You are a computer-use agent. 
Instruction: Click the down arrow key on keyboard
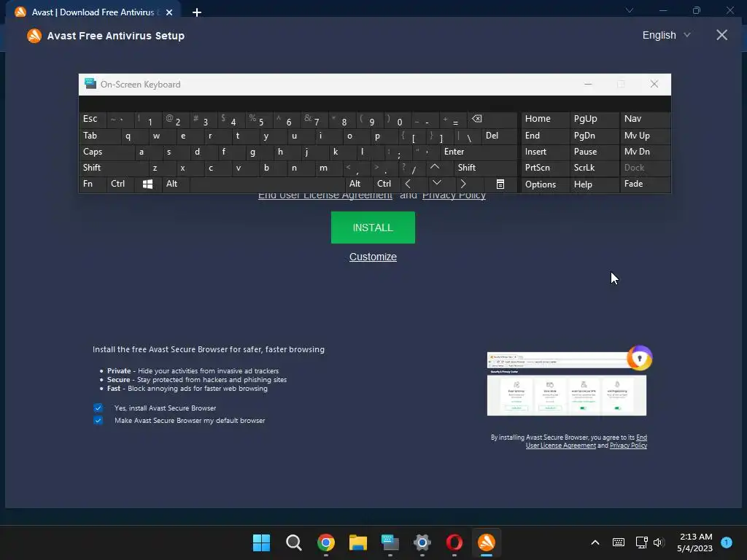click(x=436, y=183)
